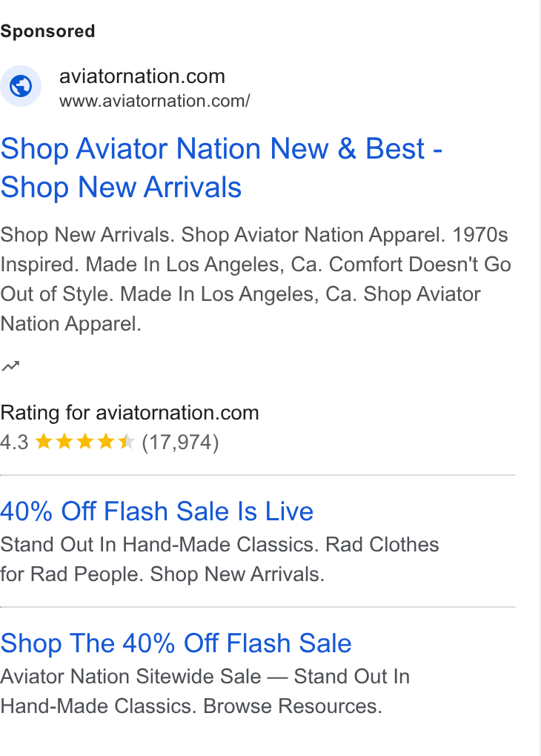Click the blue globe favicon icon

pyautogui.click(x=21, y=86)
